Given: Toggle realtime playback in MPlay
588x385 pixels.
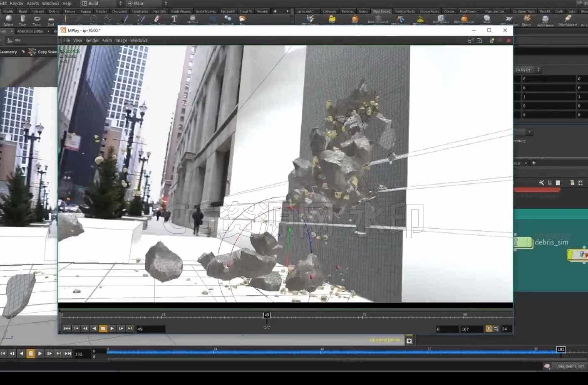Looking at the screenshot, I should [489, 328].
